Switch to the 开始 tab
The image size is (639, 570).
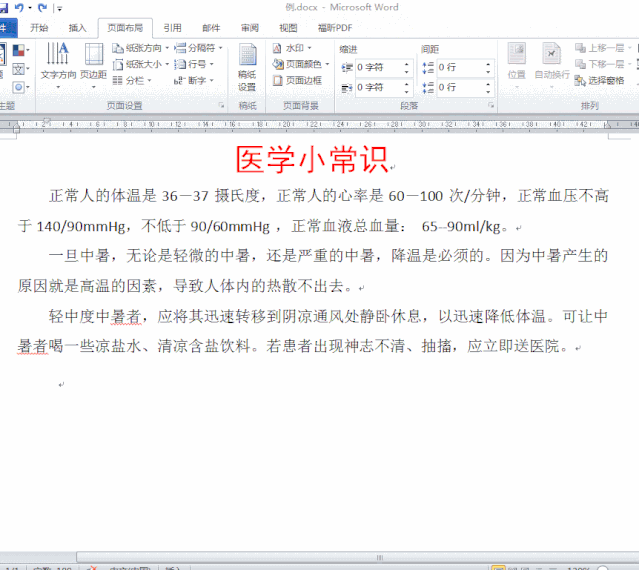[39, 28]
